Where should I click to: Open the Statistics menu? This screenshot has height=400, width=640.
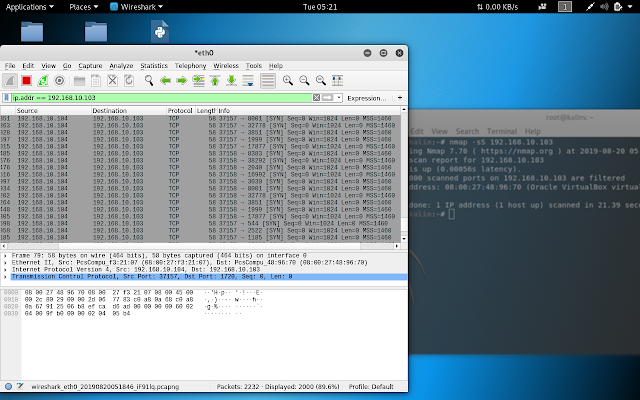point(154,66)
